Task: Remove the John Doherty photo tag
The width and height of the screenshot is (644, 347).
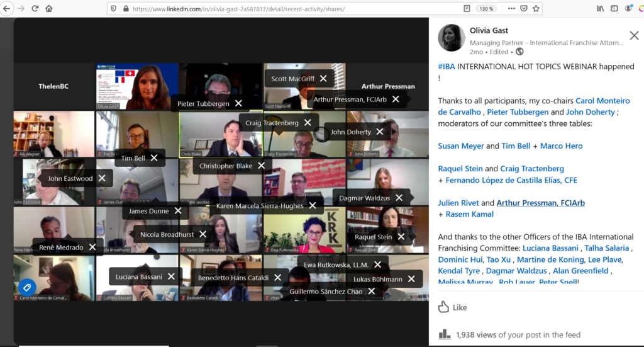Action: [379, 132]
